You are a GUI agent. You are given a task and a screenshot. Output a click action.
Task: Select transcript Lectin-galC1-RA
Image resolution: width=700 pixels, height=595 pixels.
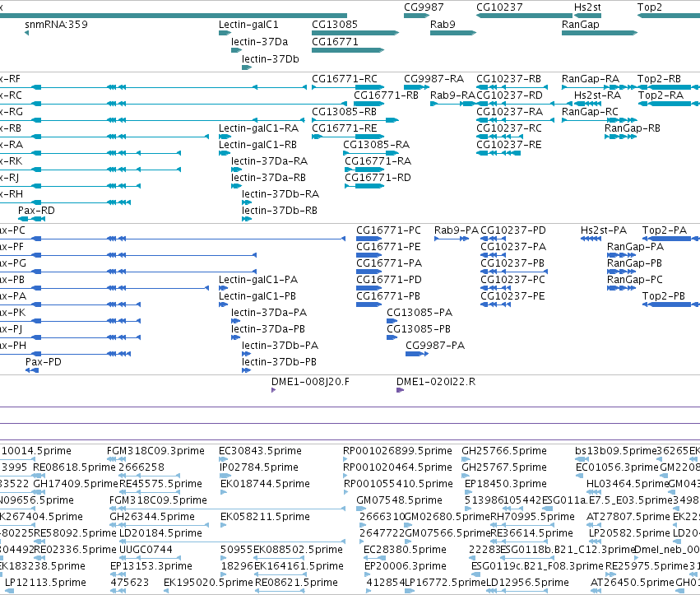225,137
